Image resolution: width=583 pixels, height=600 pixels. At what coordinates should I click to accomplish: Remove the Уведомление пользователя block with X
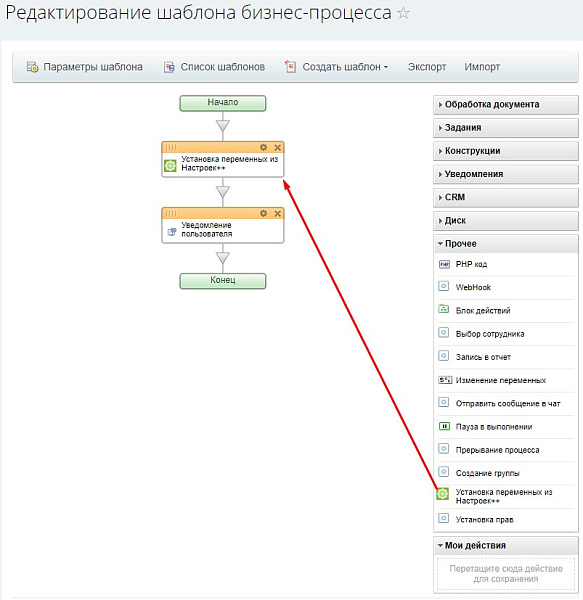coord(278,213)
